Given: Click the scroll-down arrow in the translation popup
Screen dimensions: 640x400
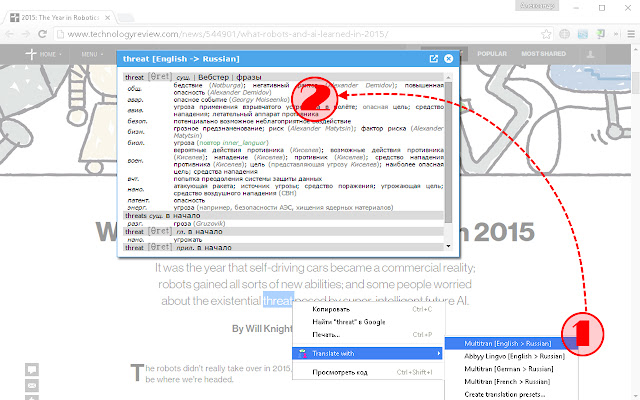Looking at the screenshot, I should coord(448,246).
